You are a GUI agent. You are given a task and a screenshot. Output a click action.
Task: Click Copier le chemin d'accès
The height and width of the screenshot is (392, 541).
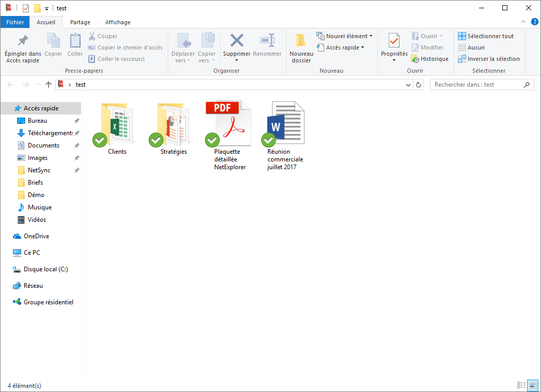(x=125, y=47)
